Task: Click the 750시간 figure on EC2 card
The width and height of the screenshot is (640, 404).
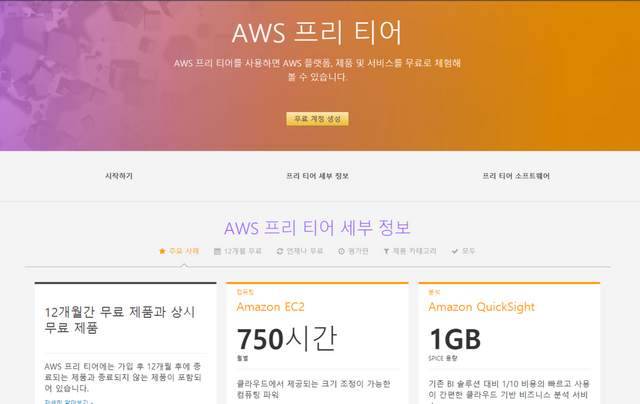Action: coord(287,339)
